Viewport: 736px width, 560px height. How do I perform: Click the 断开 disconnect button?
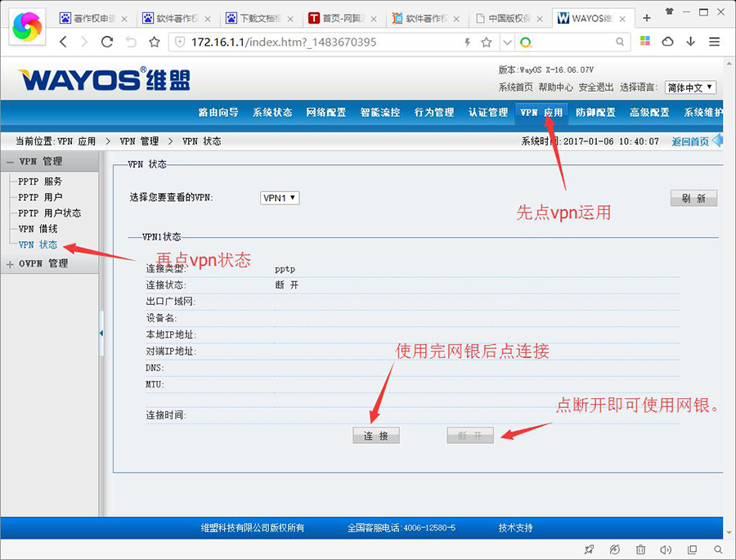(470, 436)
